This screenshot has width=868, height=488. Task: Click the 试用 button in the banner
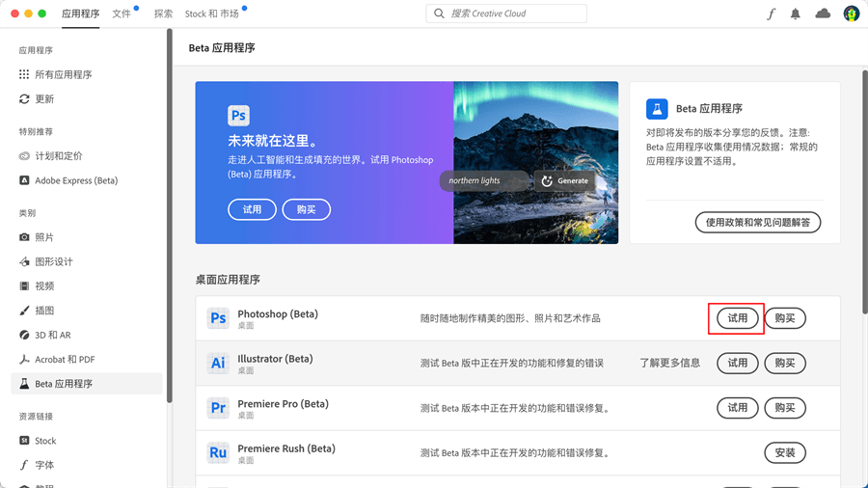[252, 209]
